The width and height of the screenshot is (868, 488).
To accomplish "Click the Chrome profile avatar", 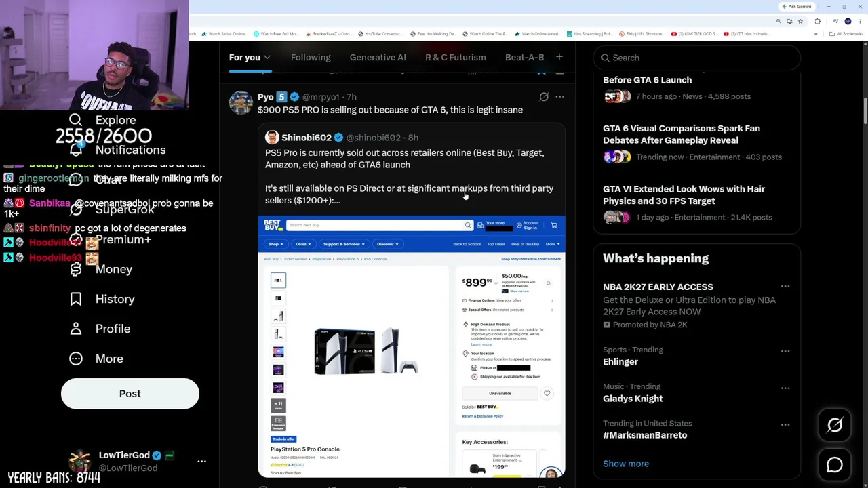I will point(848,22).
